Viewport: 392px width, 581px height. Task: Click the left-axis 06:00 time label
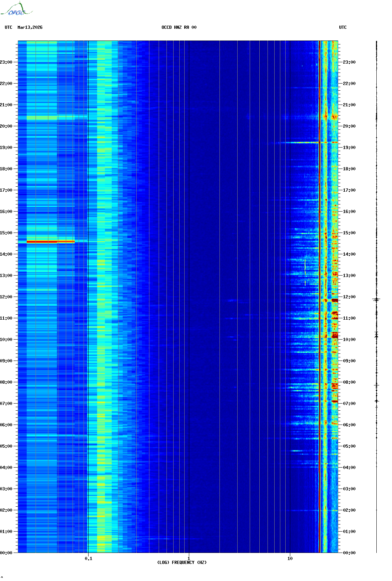[x=6, y=425]
